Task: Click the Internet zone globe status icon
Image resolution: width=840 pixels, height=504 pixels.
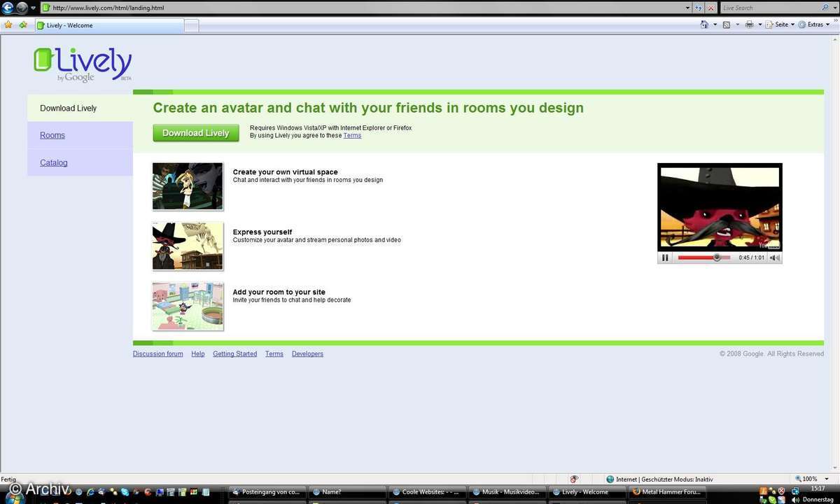Action: click(610, 479)
